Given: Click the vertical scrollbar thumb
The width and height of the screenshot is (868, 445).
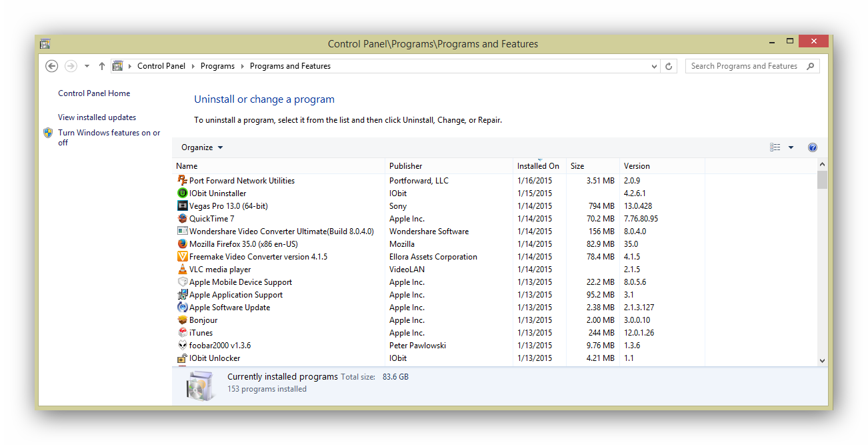Looking at the screenshot, I should [x=822, y=179].
